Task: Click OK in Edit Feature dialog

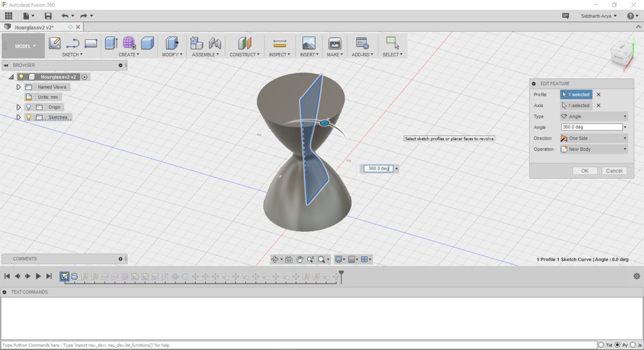Action: (585, 171)
